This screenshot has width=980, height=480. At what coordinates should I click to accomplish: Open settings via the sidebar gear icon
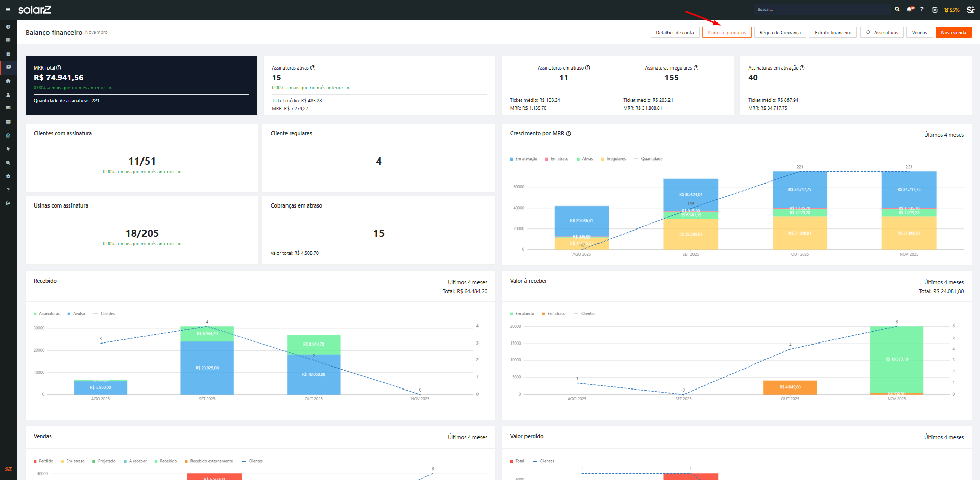click(x=8, y=176)
